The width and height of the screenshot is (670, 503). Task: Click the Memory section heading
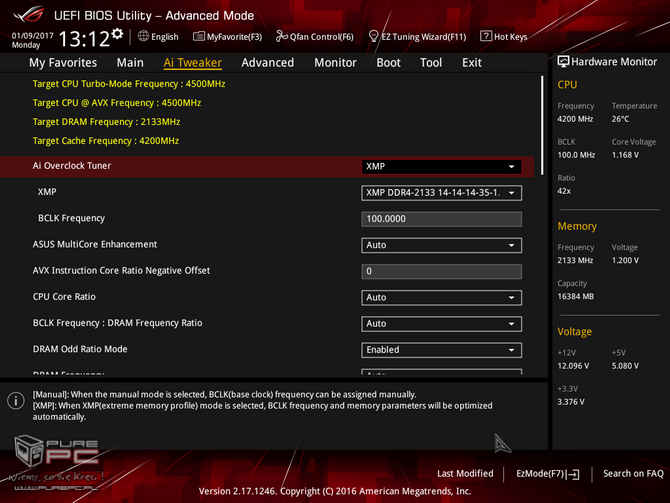coord(577,226)
